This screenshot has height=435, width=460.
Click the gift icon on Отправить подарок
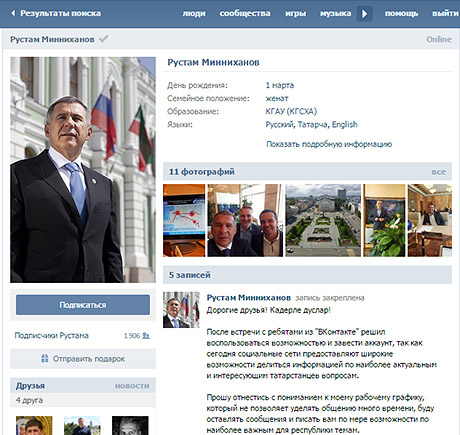click(x=45, y=359)
